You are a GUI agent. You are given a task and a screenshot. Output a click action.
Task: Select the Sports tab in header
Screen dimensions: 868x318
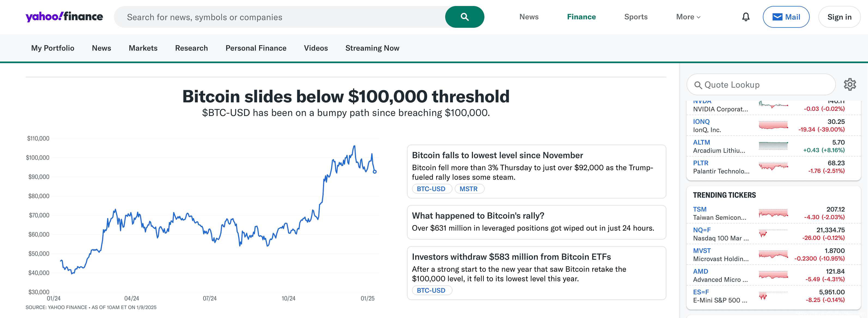coord(636,17)
